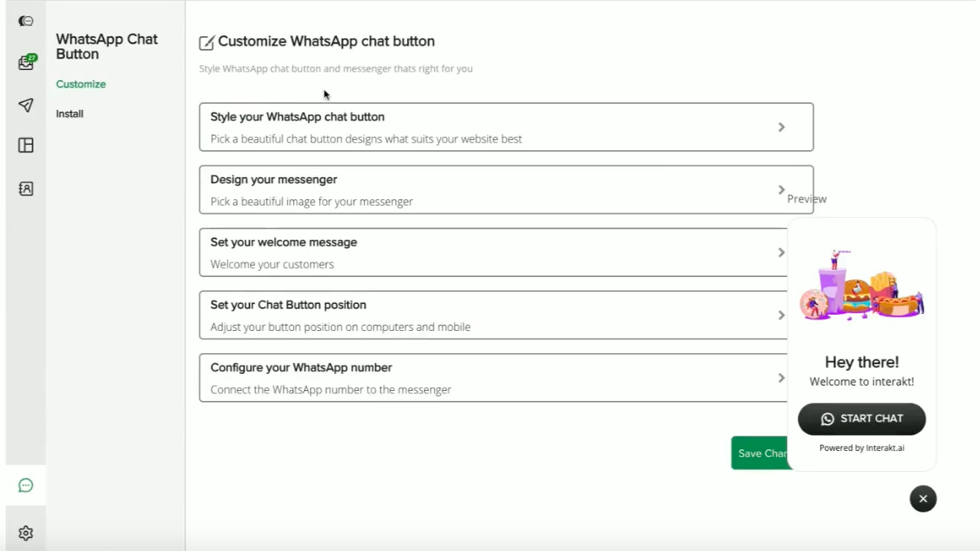980x551 pixels.
Task: Click the Interakt logo icon in the sidebar
Action: [25, 22]
